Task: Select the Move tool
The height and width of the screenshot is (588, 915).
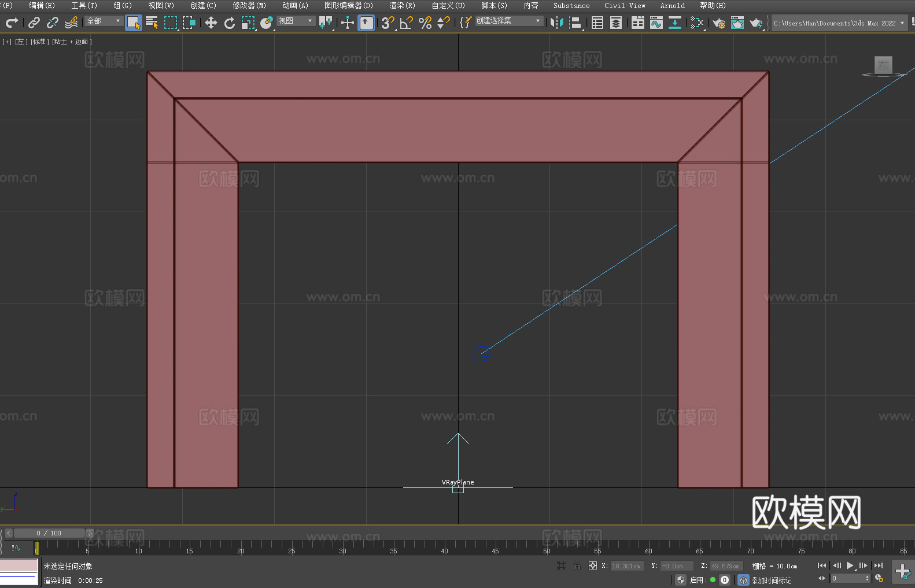Action: pos(211,23)
